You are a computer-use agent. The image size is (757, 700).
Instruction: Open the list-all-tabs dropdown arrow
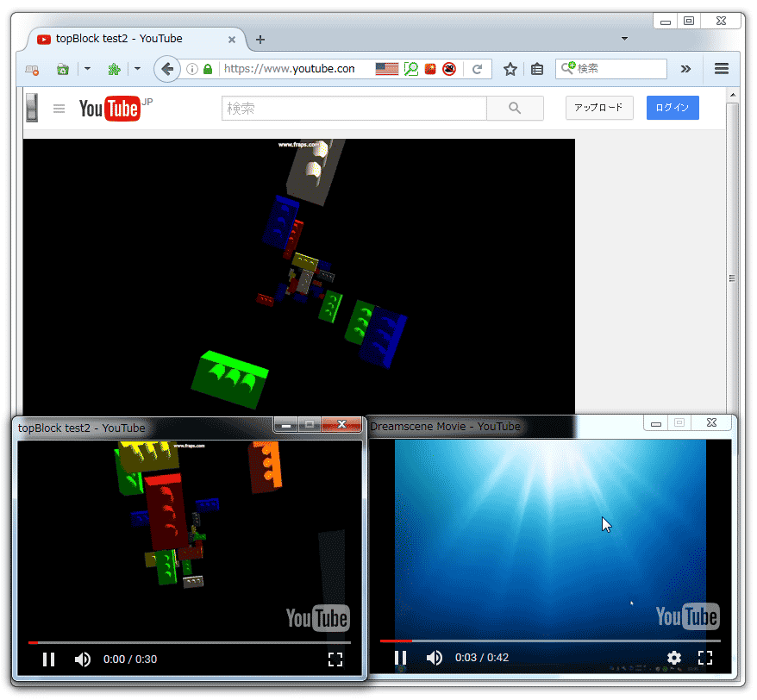coord(624,39)
